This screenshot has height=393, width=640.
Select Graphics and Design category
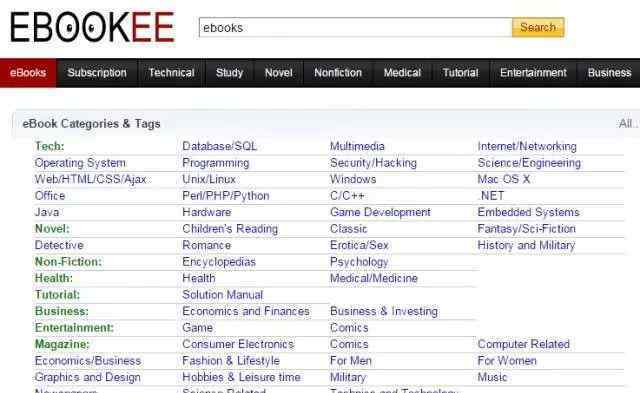click(88, 377)
